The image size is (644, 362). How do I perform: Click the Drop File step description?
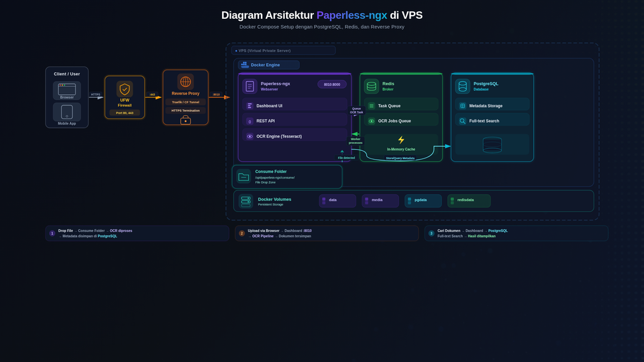[x=96, y=233]
